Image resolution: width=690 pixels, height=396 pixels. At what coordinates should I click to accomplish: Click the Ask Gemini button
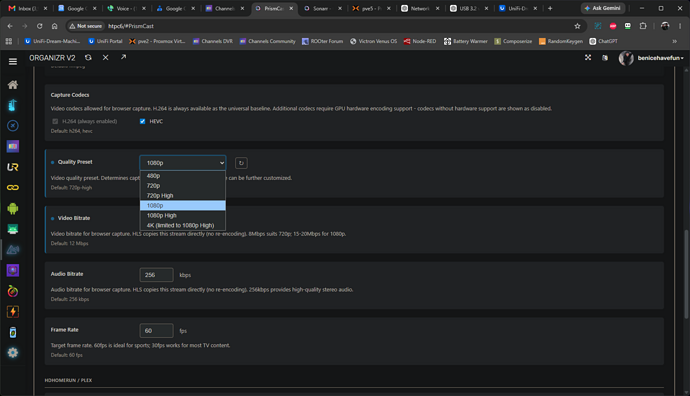tap(602, 8)
